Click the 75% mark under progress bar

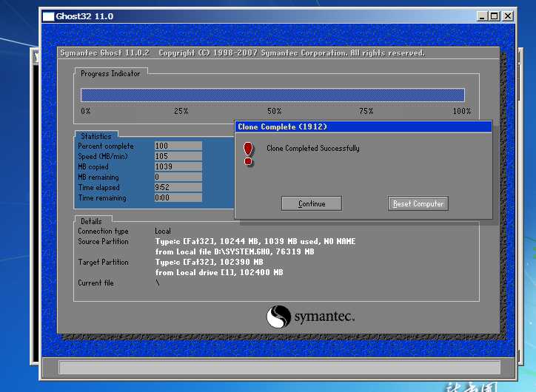click(x=366, y=111)
